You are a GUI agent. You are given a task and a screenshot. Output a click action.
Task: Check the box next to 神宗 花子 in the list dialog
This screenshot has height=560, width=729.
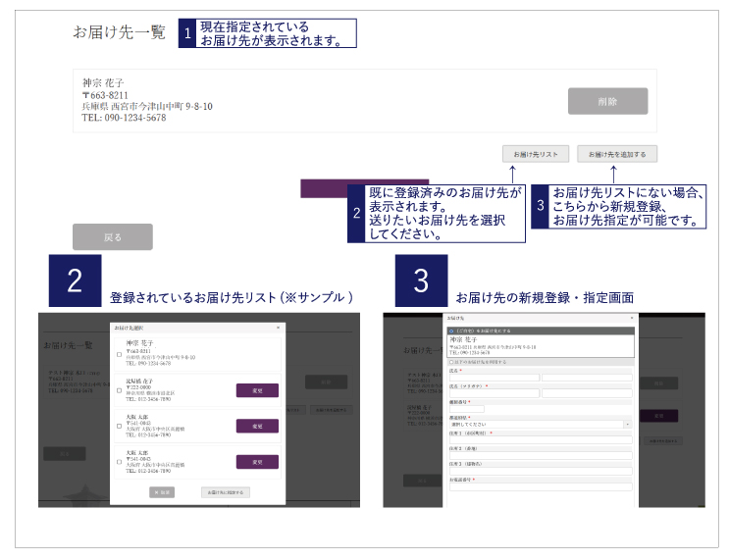[120, 354]
